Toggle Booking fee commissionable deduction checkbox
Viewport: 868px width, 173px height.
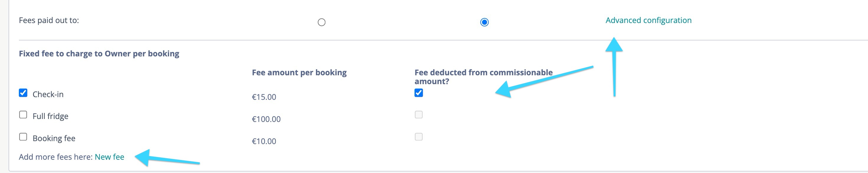[418, 137]
